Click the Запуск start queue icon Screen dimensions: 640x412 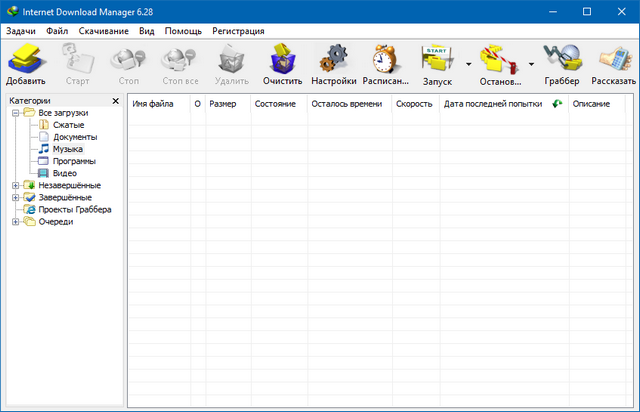point(436,58)
